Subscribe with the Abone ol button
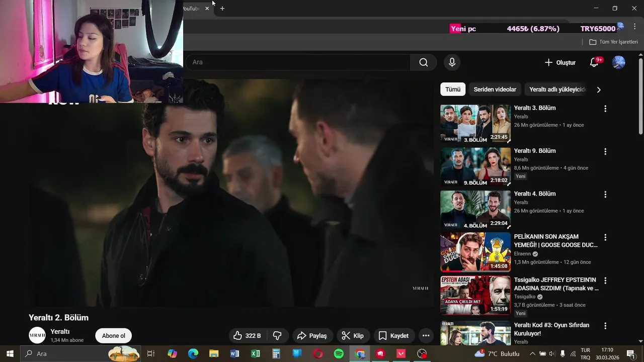Screen dimensions: 644x362 (x=114, y=336)
